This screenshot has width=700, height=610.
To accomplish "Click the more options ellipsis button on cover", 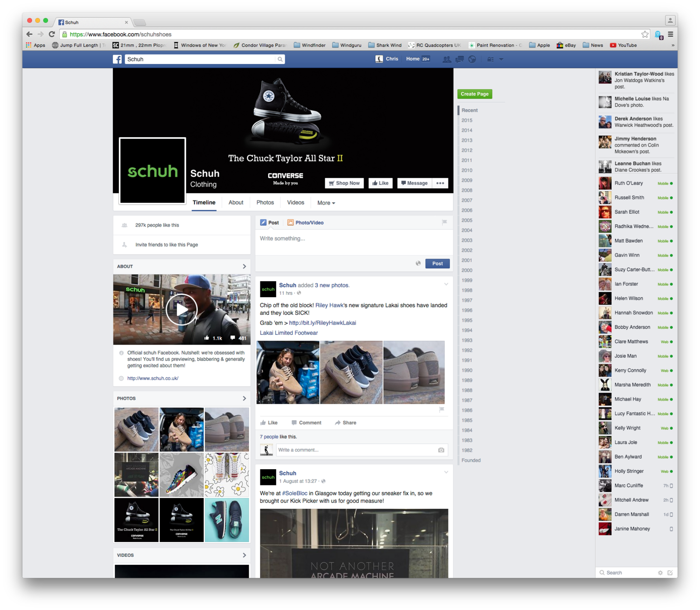I will click(440, 183).
